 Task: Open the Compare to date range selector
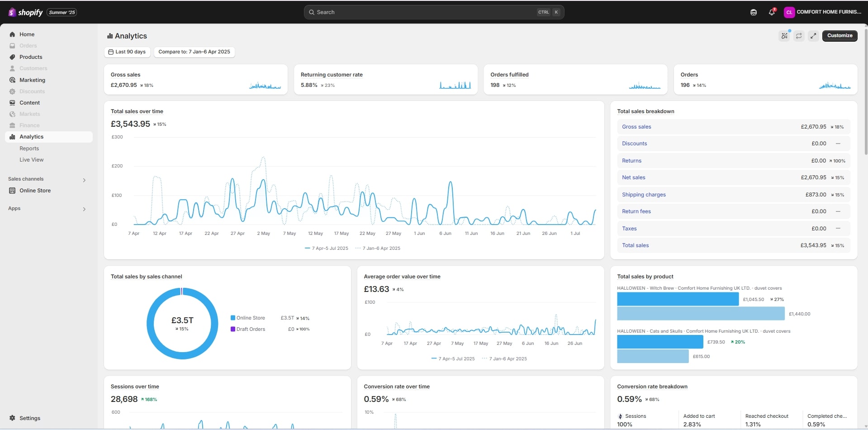194,52
